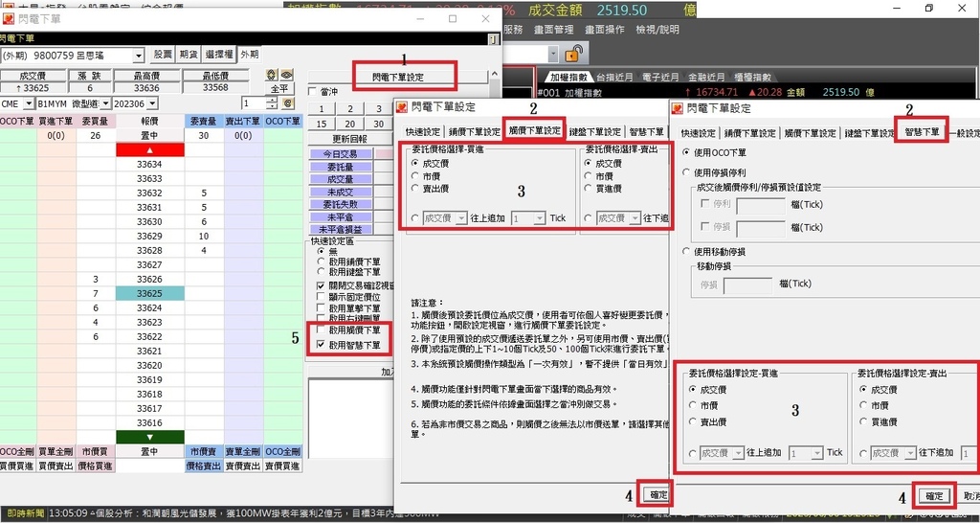Open Tick dropdown in 委託價格選擇設定-買進 group

pos(817,453)
